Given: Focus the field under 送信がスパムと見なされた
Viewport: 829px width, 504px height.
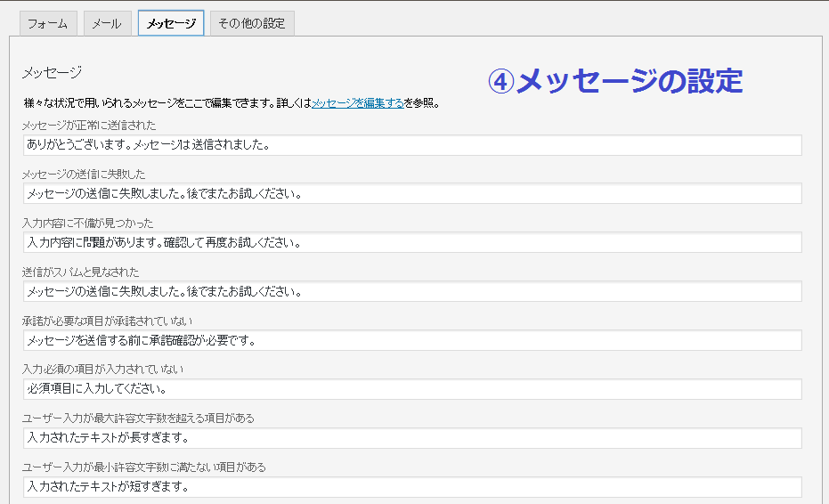Looking at the screenshot, I should 411,292.
